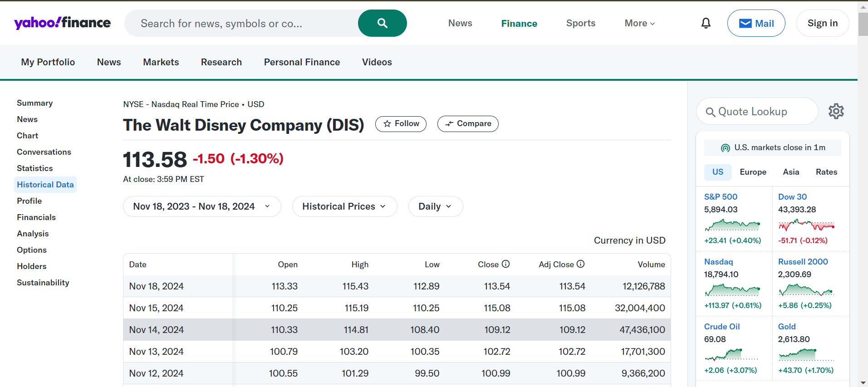Select the US markets tab
Viewport: 868px width, 387px height.
pos(717,172)
